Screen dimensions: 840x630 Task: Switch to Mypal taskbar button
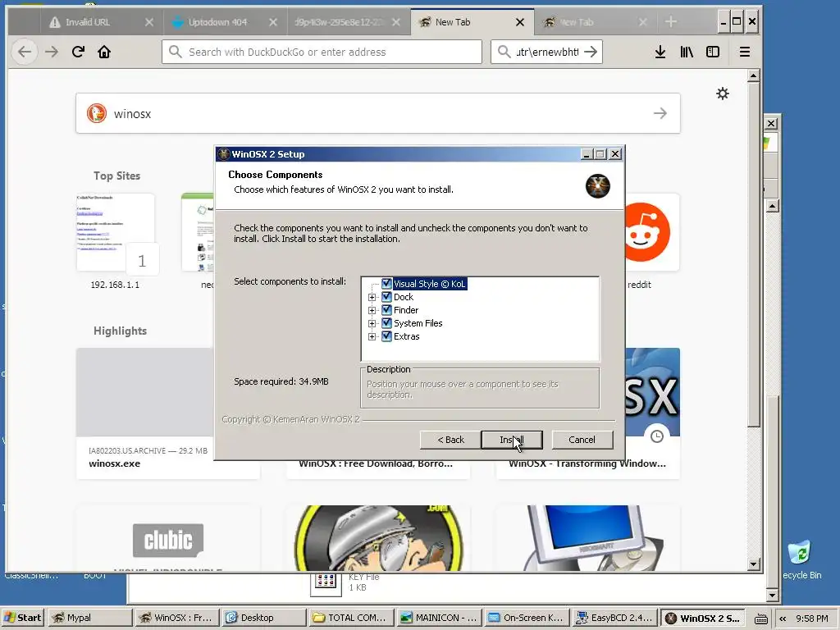coord(90,618)
